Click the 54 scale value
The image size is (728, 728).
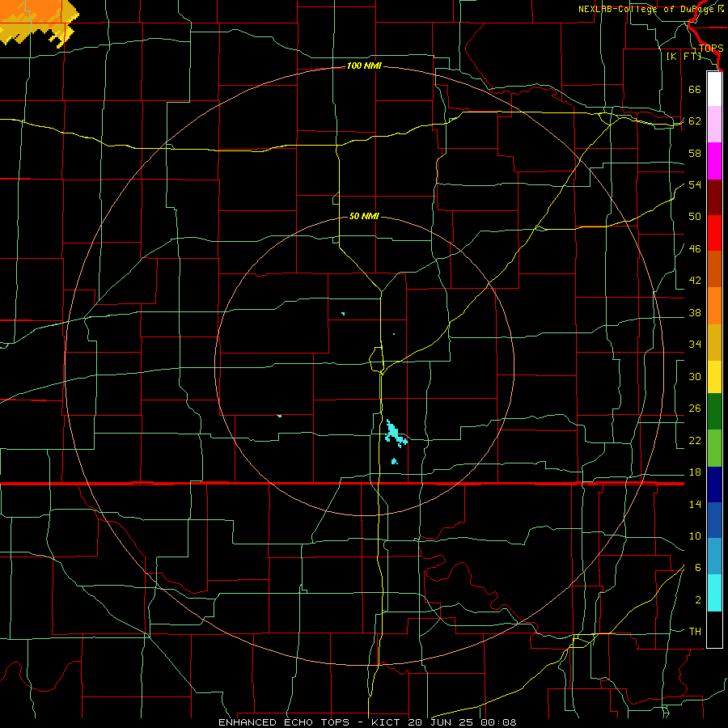click(x=695, y=184)
